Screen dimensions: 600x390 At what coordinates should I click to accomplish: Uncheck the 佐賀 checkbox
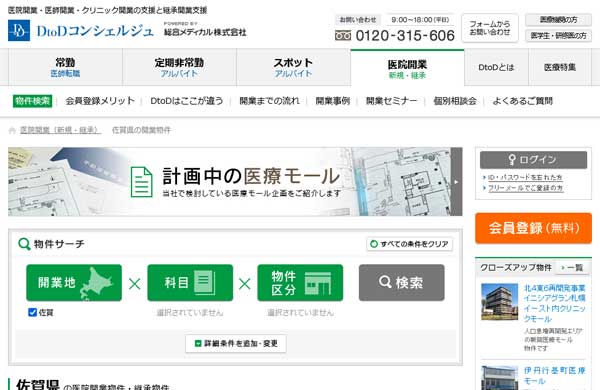tap(33, 312)
